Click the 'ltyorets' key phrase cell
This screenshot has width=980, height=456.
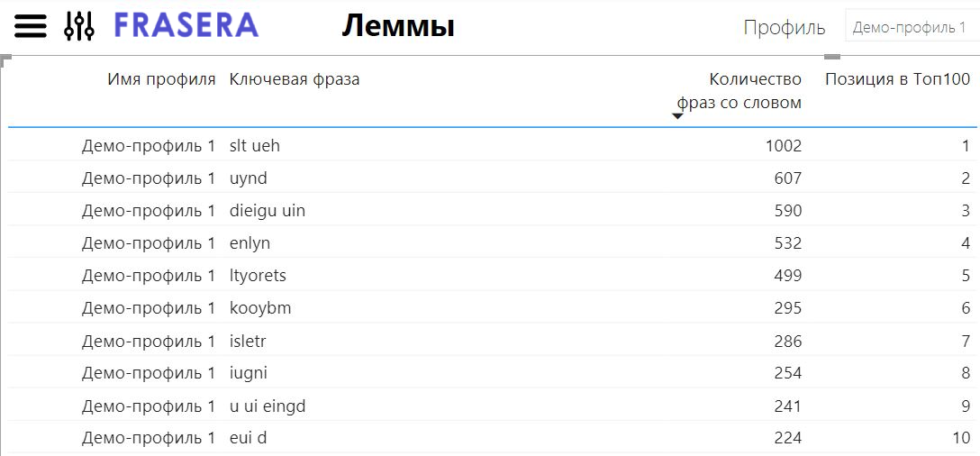258,276
